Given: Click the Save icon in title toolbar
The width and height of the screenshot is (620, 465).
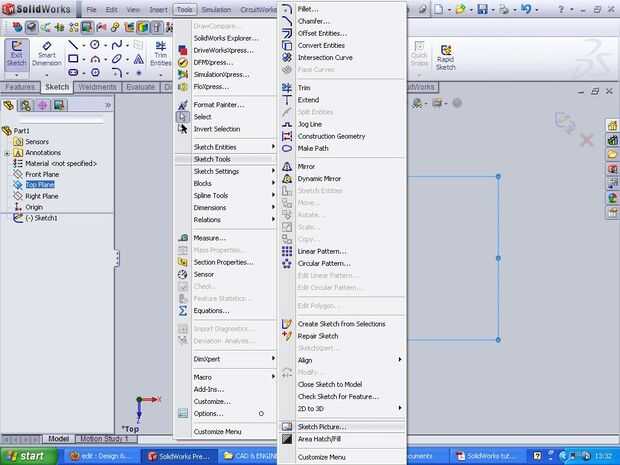Looking at the screenshot, I should (482, 9).
